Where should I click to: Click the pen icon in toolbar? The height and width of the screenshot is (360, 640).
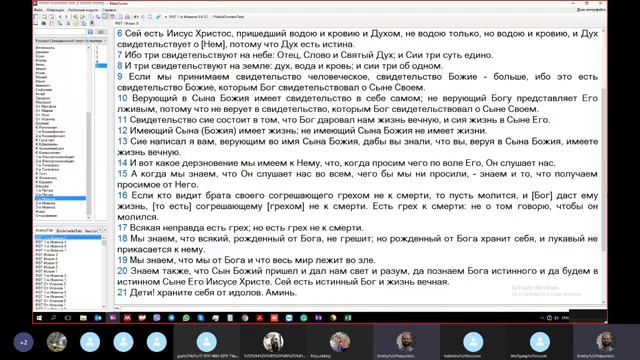point(158,17)
